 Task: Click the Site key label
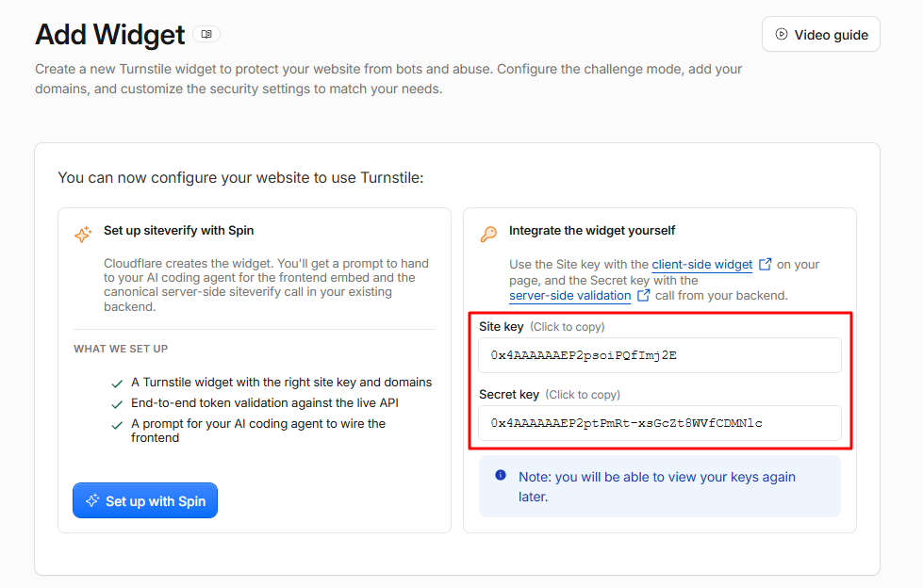501,327
